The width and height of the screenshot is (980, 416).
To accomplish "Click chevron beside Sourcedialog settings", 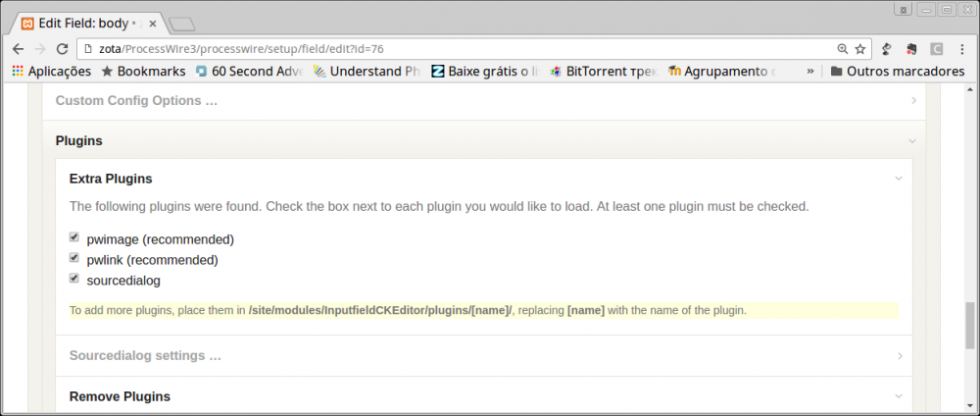I will (x=900, y=356).
